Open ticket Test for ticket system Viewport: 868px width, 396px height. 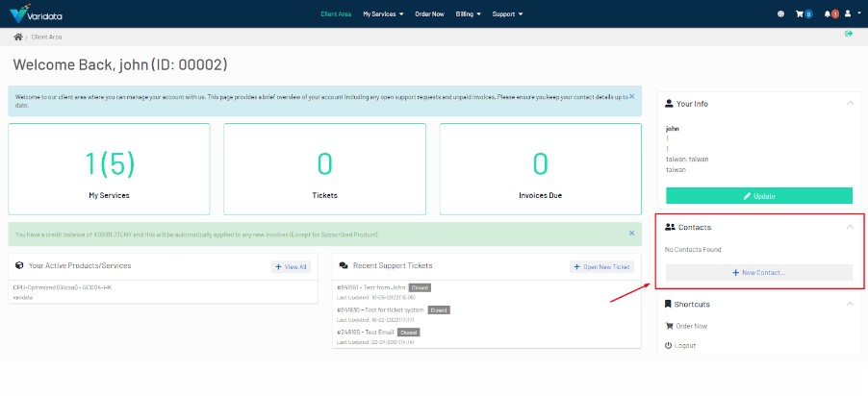tap(380, 309)
